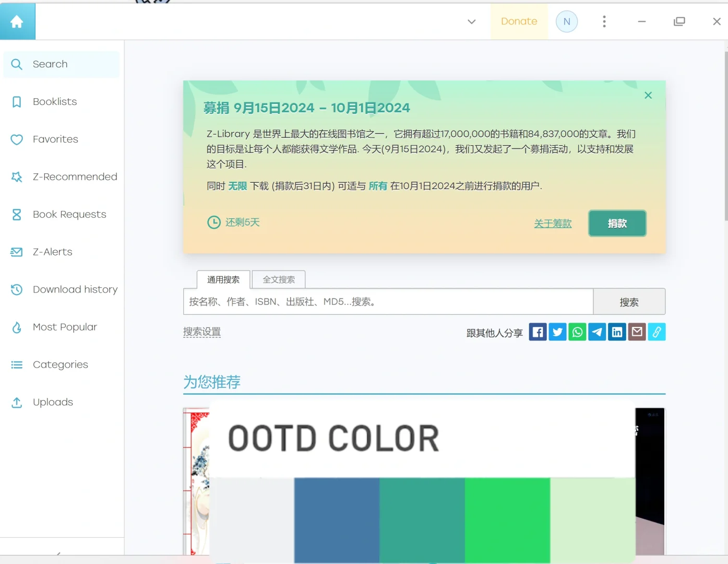This screenshot has width=728, height=564.
Task: Copy share link icon
Action: [x=657, y=332]
